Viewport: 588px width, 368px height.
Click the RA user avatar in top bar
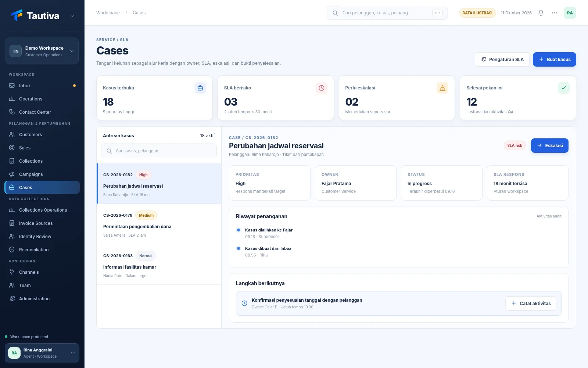570,13
